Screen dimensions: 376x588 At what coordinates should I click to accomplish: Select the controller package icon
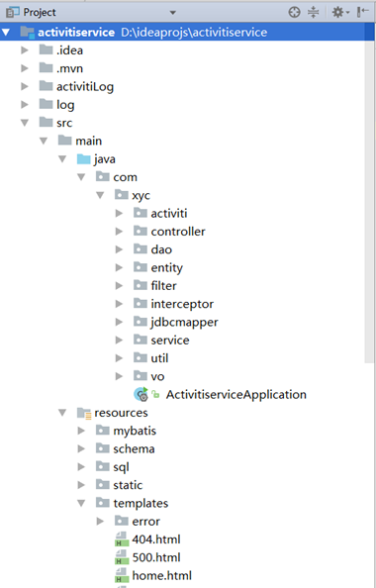141,231
